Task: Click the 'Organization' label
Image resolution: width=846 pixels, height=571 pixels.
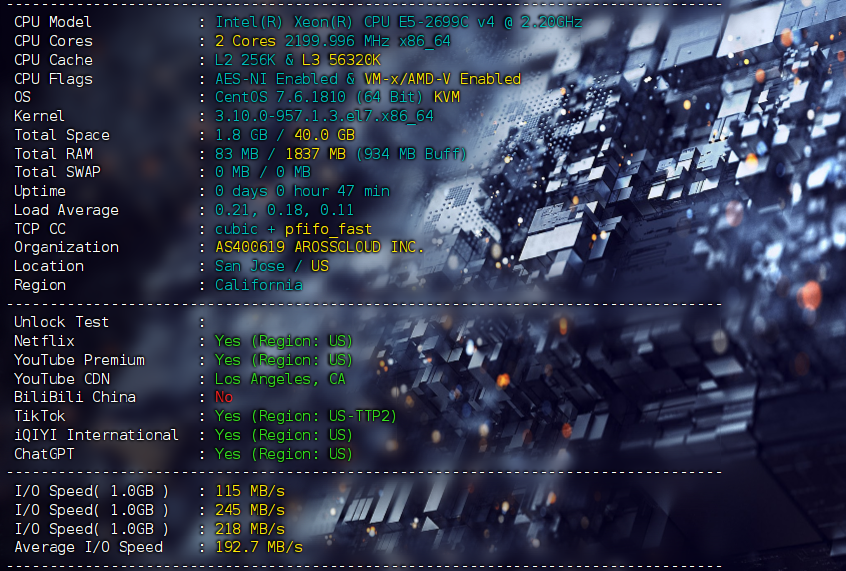Action: click(x=66, y=247)
